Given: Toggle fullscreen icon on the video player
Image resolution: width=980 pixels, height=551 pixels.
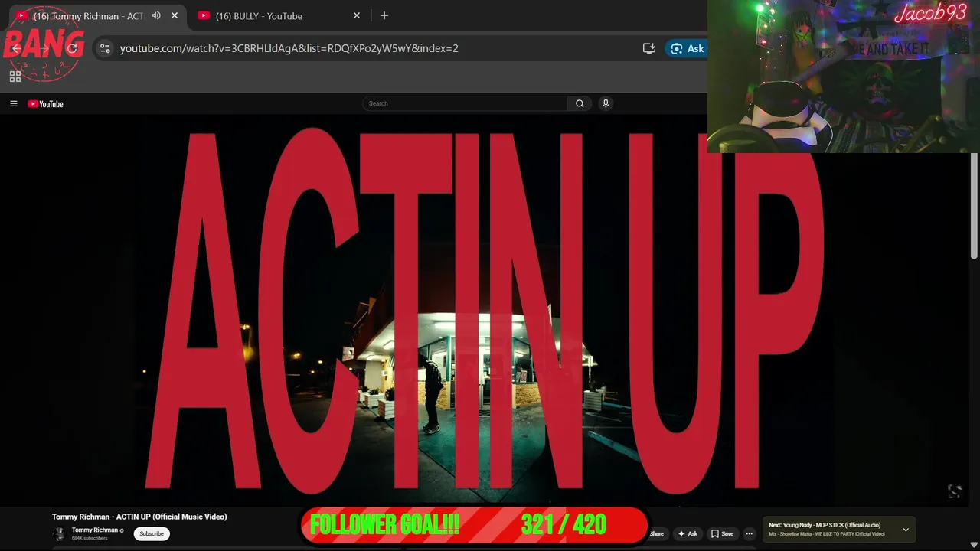Looking at the screenshot, I should click(x=955, y=491).
